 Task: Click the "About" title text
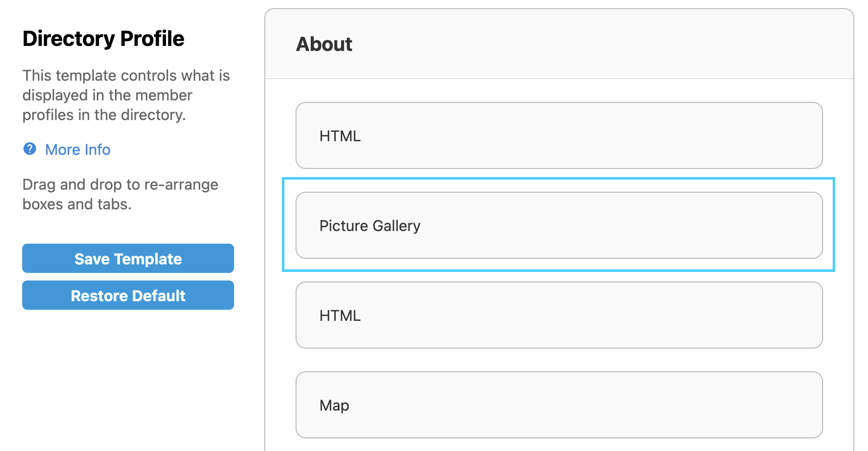(324, 44)
